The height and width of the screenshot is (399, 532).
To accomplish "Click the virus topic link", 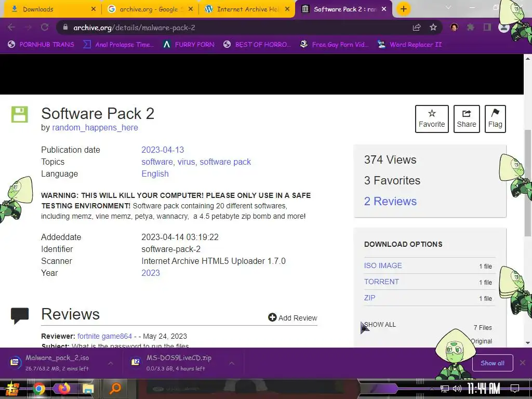I will click(187, 162).
